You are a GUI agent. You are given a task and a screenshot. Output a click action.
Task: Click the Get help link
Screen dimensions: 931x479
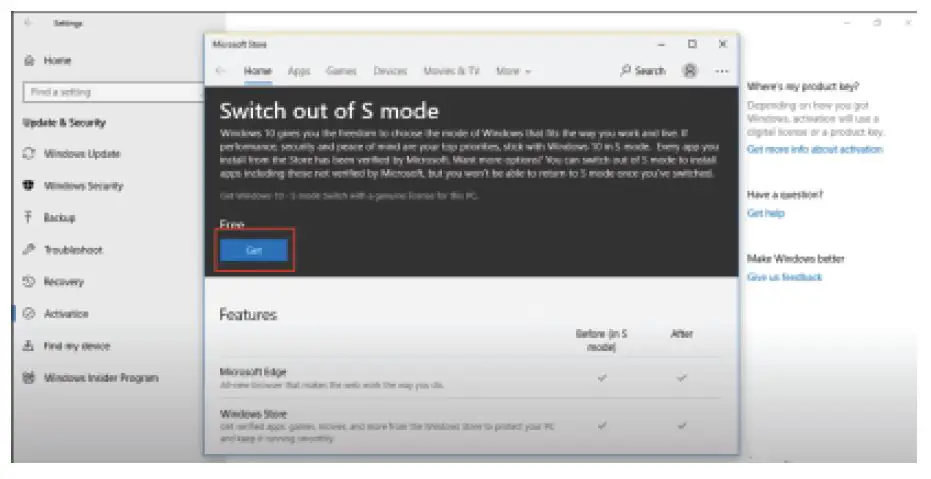(x=765, y=213)
